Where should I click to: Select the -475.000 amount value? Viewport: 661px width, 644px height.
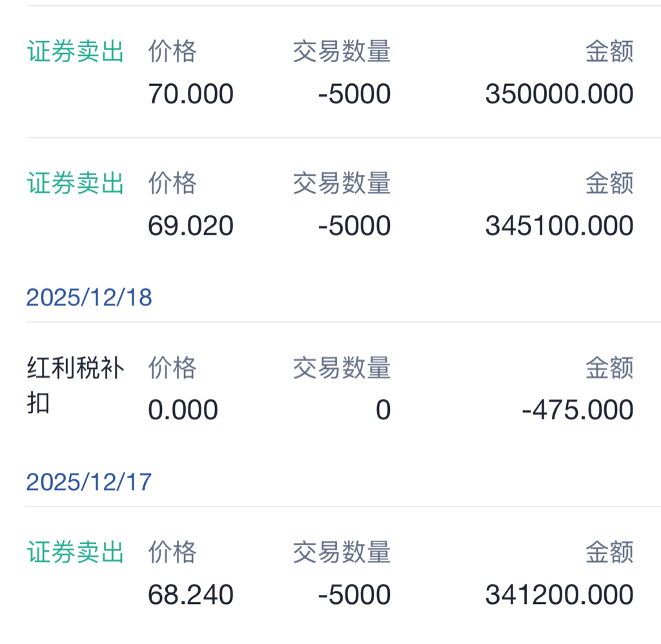[578, 410]
